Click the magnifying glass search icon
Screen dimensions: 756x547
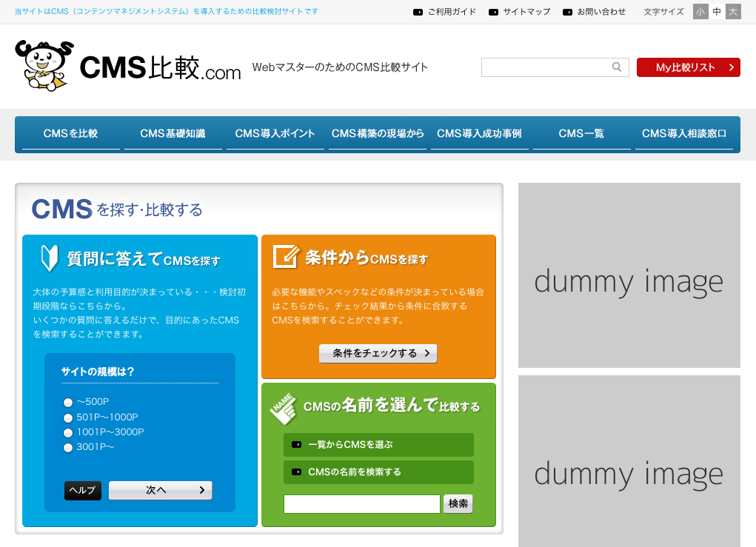pos(616,67)
